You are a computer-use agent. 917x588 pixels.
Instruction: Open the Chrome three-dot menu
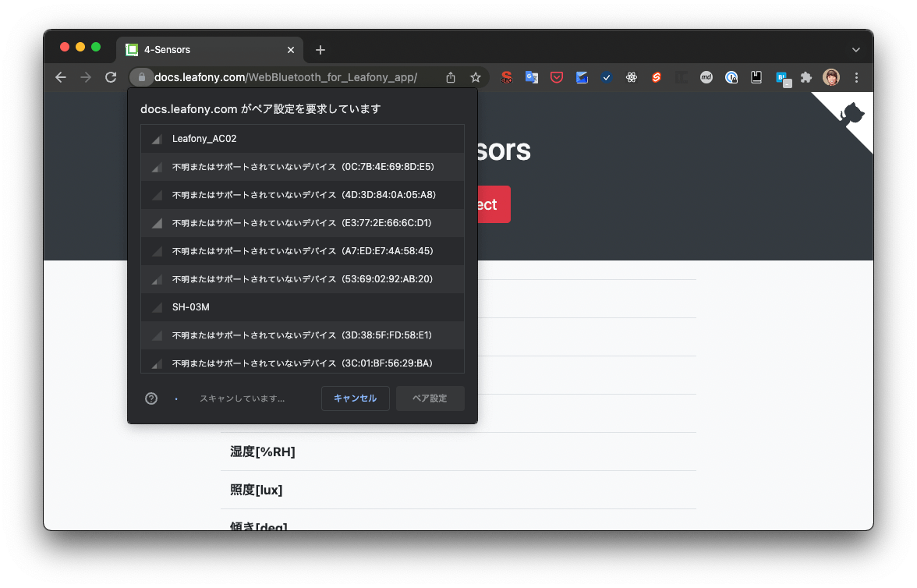click(x=856, y=77)
